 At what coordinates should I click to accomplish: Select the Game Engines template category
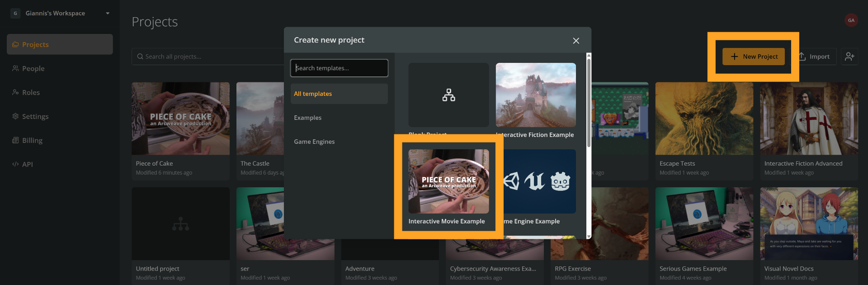click(339, 142)
